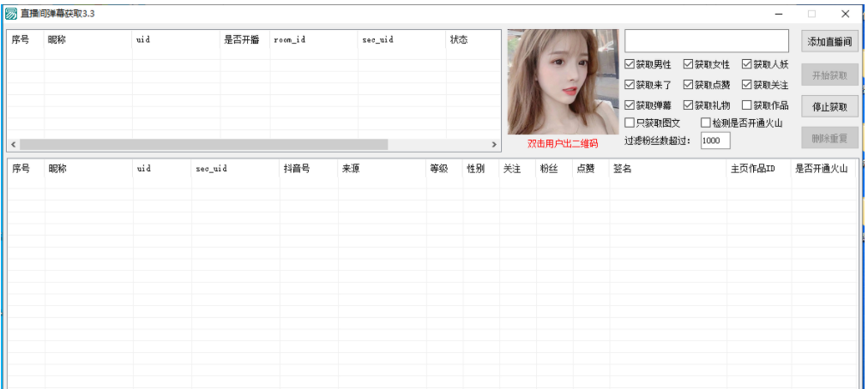Click the app icon in the title bar
The width and height of the screenshot is (868, 389).
coord(11,14)
